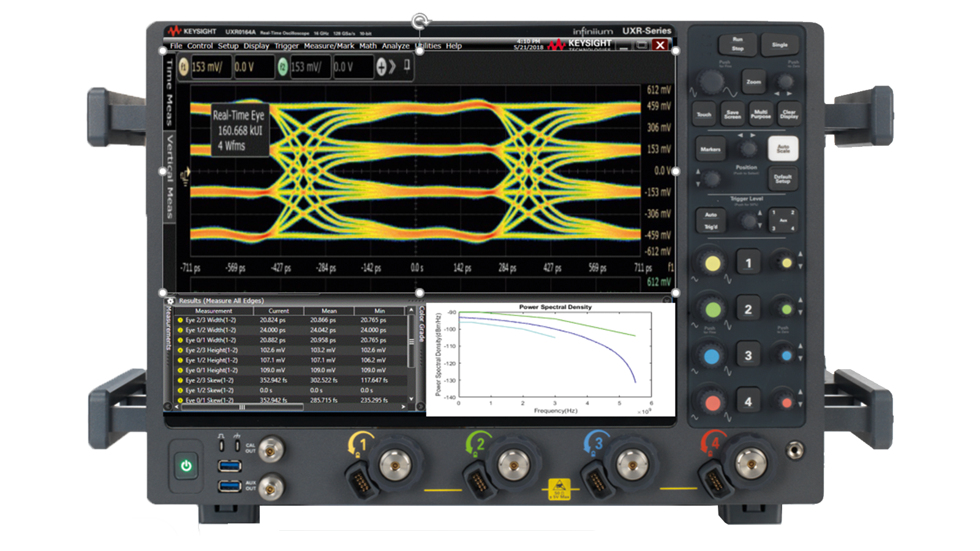Click yellow channel 1 scale knob
The image size is (980, 551).
713,263
